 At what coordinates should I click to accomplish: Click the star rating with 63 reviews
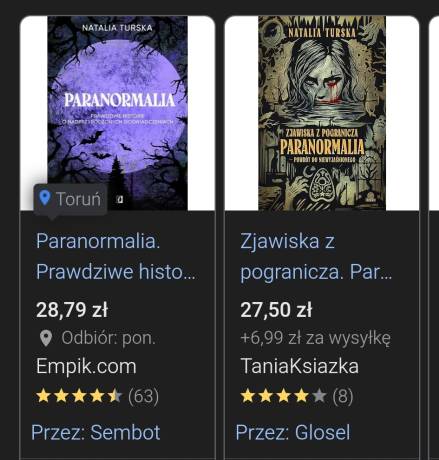tap(97, 396)
